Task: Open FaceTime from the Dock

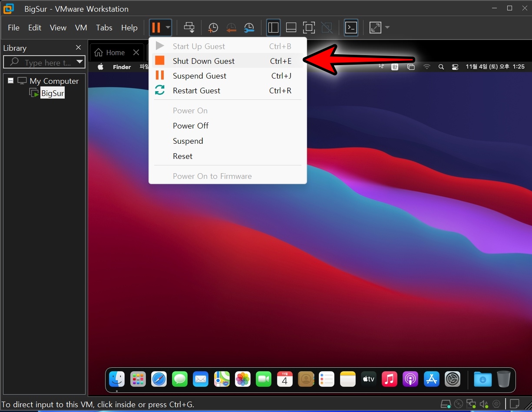Action: [264, 379]
